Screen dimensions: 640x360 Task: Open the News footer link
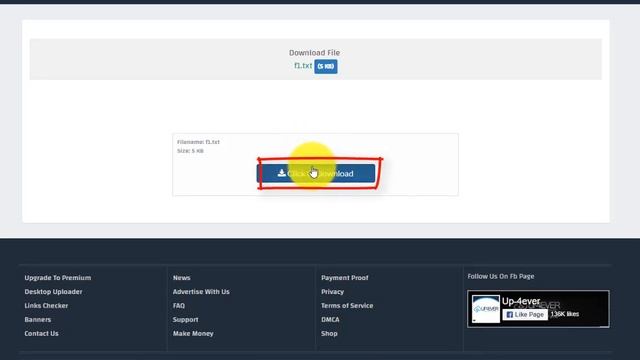pos(181,278)
